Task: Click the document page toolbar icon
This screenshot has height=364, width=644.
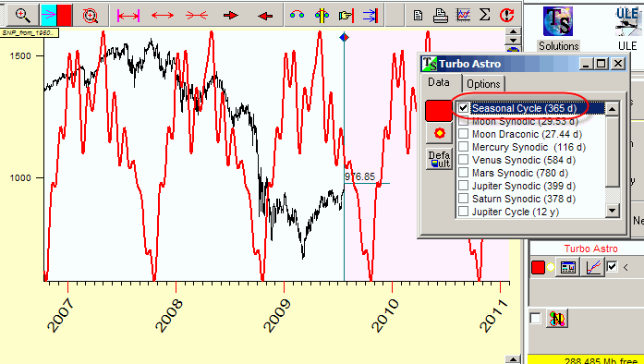Action: [x=419, y=16]
